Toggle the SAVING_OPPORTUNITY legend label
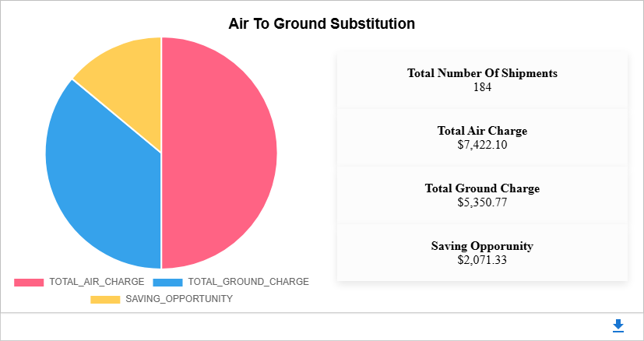This screenshot has width=644, height=341. (x=179, y=299)
